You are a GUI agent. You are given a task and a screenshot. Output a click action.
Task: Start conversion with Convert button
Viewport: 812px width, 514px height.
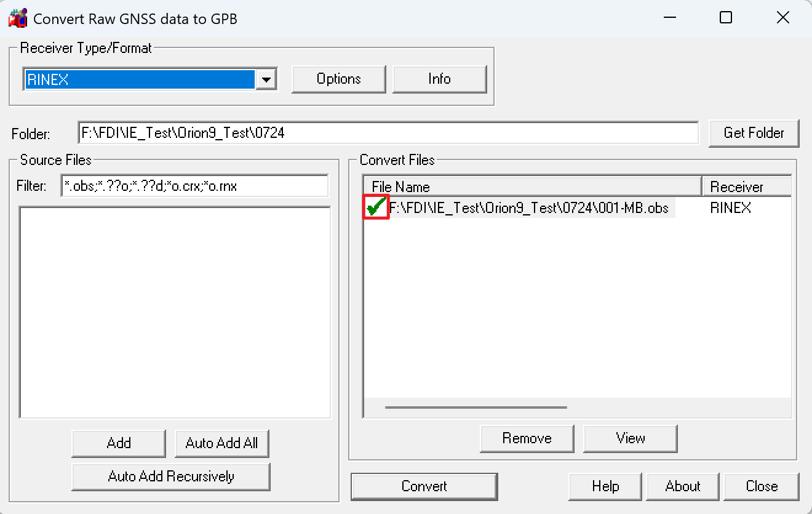[x=424, y=486]
